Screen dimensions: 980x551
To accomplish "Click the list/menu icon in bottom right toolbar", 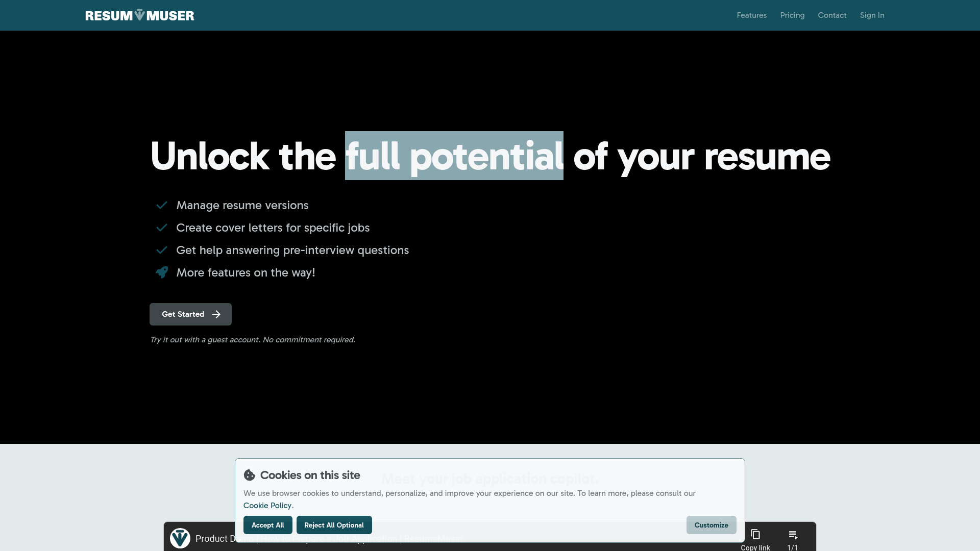I will 793,535.
